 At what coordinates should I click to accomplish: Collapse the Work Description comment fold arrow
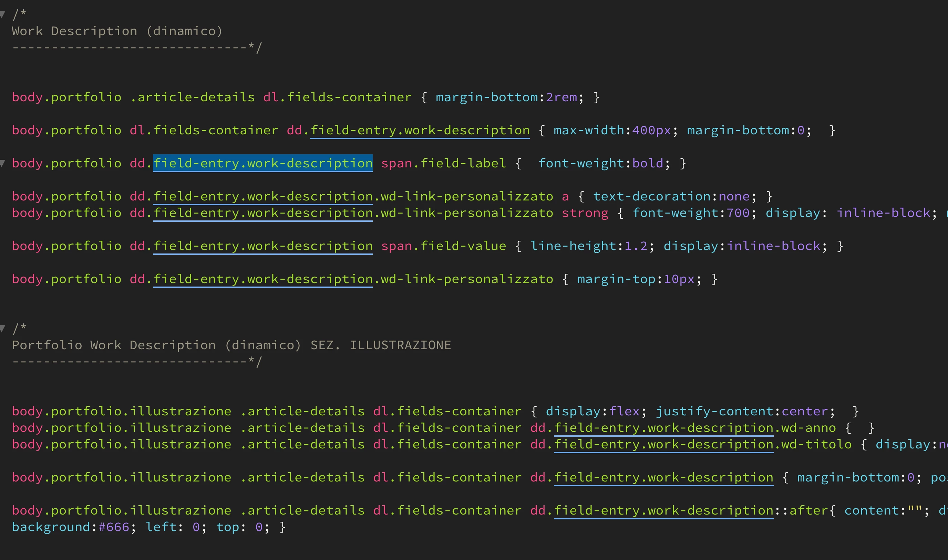click(3, 14)
